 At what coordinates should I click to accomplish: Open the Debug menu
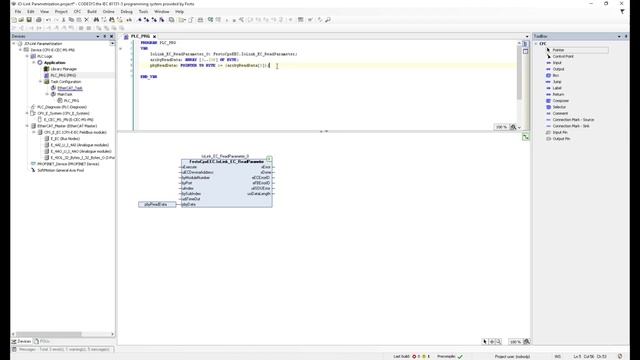pyautogui.click(x=127, y=11)
